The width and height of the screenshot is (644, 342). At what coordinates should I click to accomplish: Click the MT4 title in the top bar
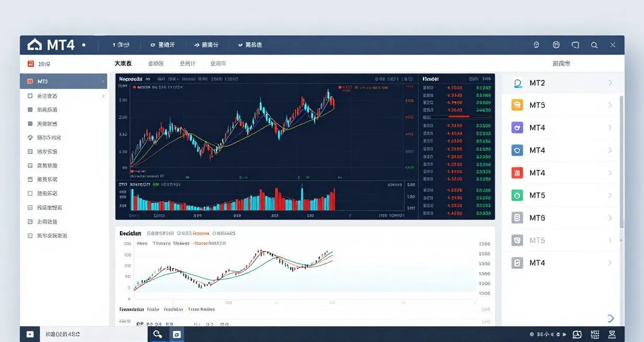tap(61, 45)
